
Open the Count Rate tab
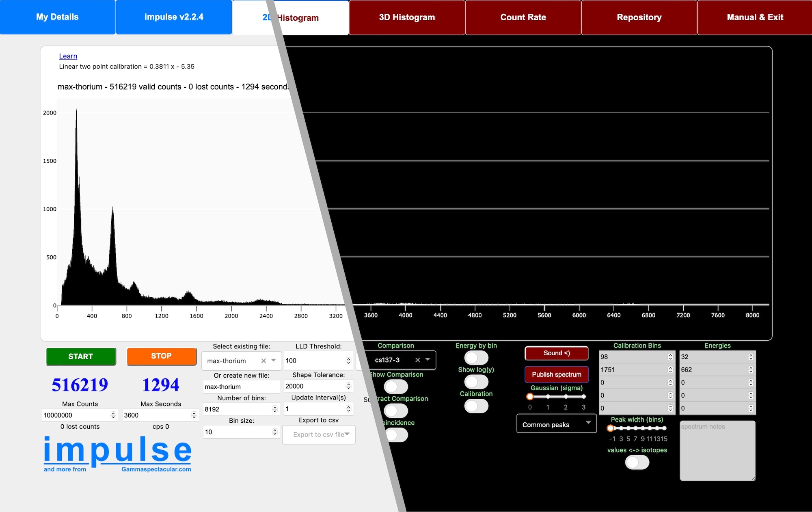click(523, 17)
